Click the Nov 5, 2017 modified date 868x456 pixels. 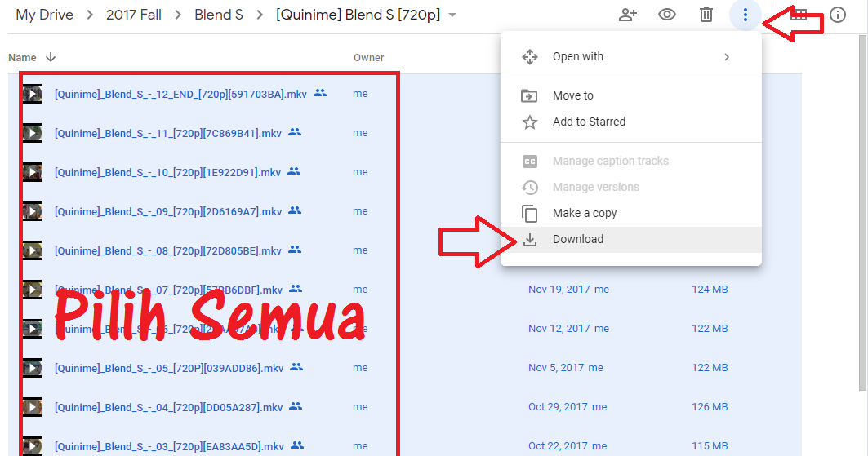tap(556, 368)
